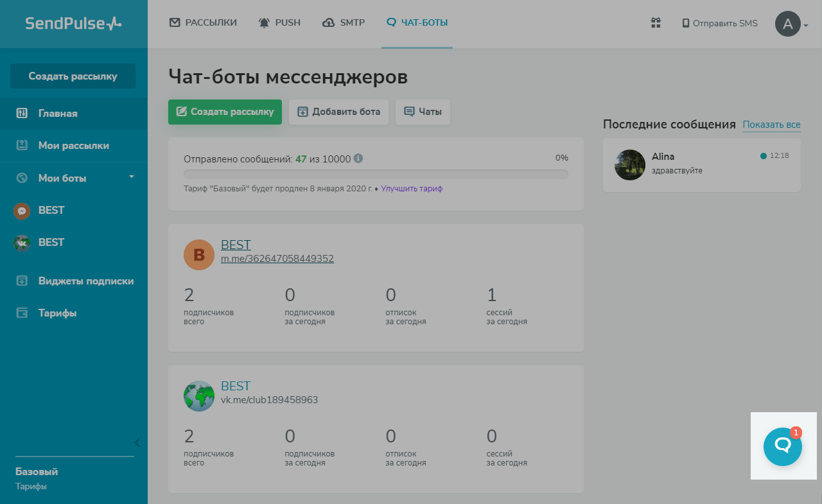Click the globe avatar of VK bot

(x=198, y=396)
